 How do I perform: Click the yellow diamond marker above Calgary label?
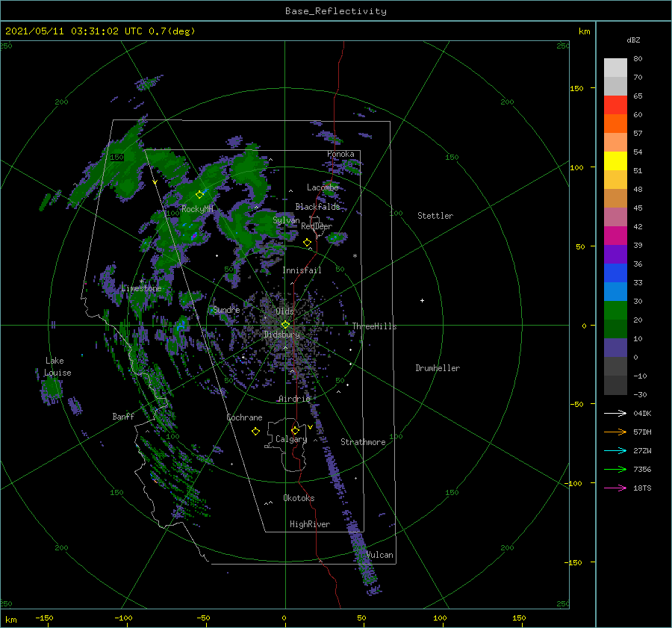(x=295, y=430)
